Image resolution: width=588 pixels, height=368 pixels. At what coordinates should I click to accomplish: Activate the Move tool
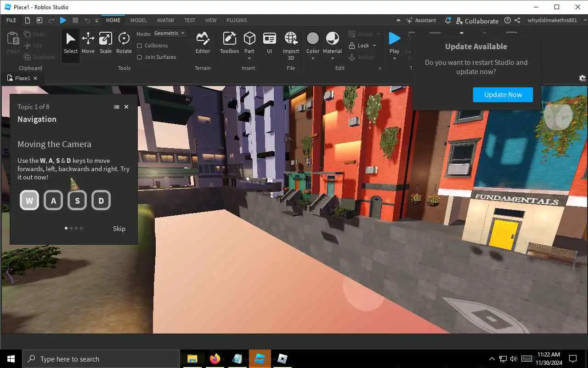(x=88, y=43)
